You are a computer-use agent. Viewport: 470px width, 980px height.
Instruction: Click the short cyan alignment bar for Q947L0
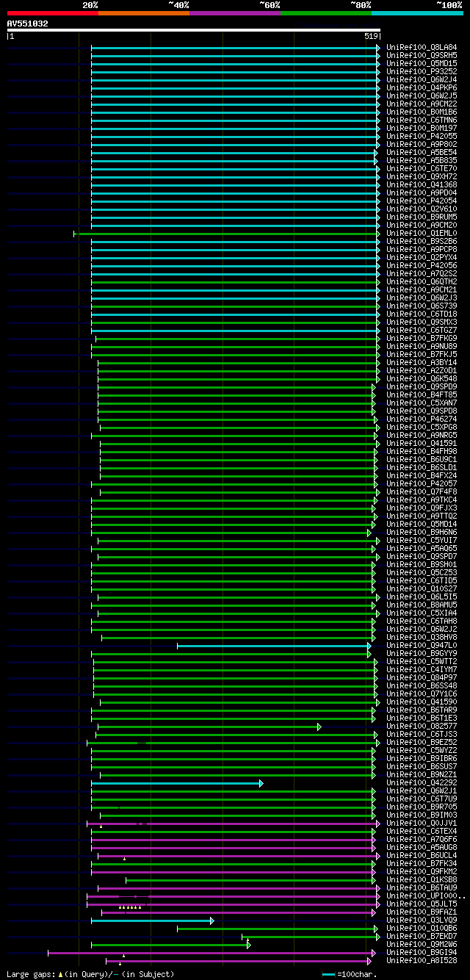pyautogui.click(x=273, y=646)
